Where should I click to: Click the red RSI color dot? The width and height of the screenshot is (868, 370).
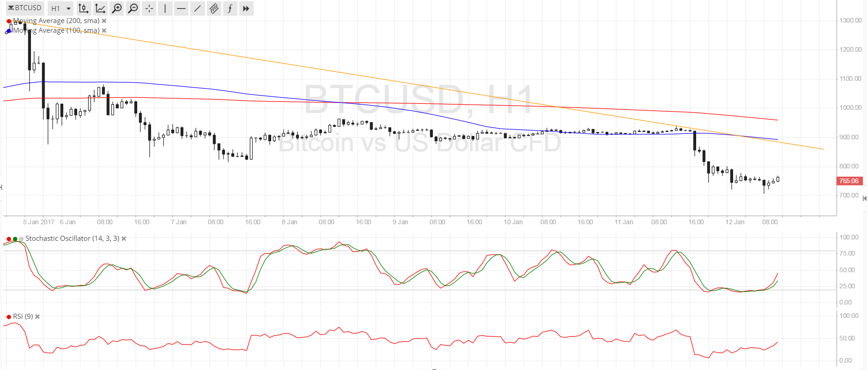point(9,317)
